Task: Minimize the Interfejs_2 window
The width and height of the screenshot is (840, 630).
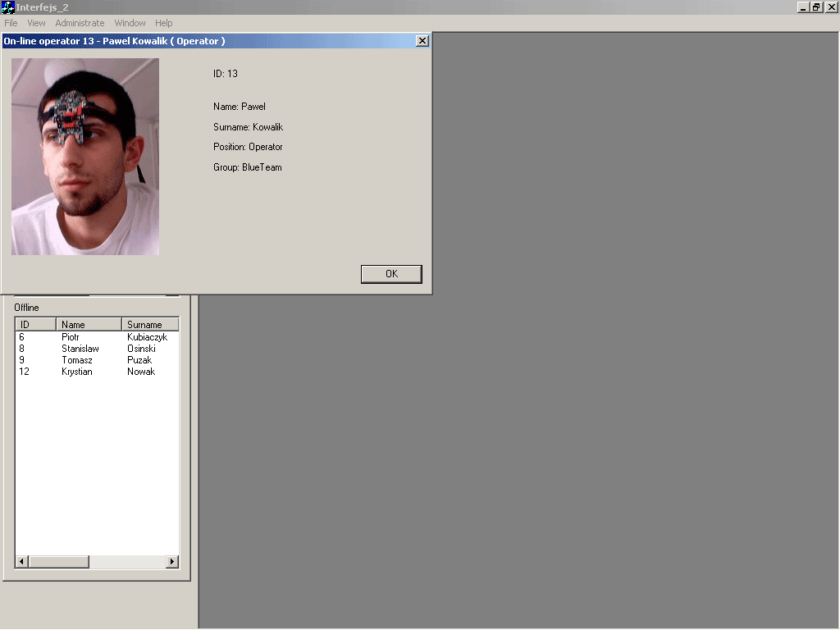Action: tap(803, 7)
